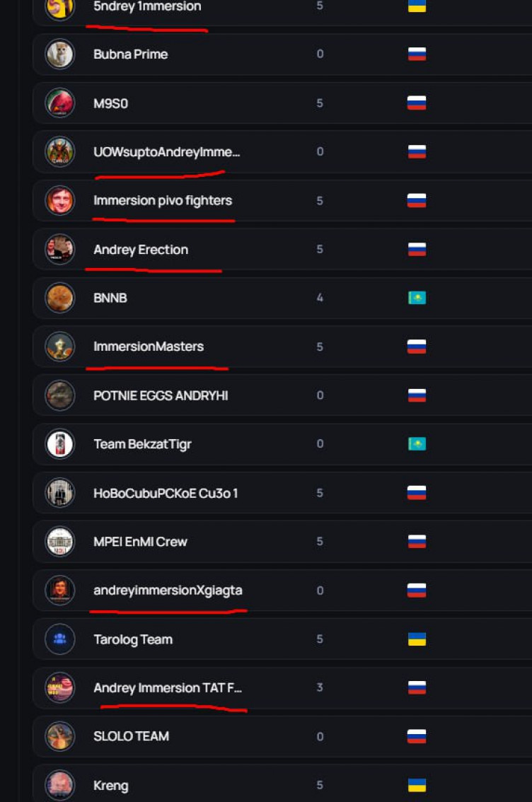Select the HoBoCubuPCKoE Cu3o 1 team name
Screen dimensions: 532x802
click(166, 493)
